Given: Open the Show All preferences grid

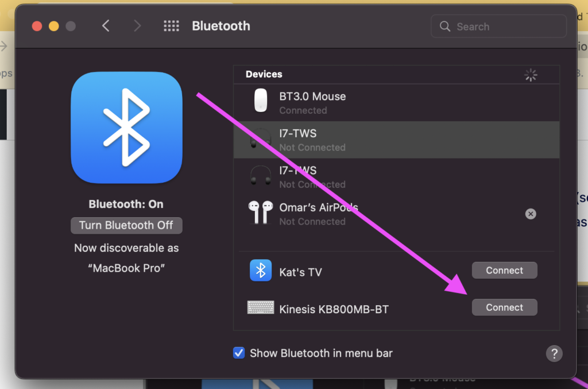Looking at the screenshot, I should click(171, 26).
